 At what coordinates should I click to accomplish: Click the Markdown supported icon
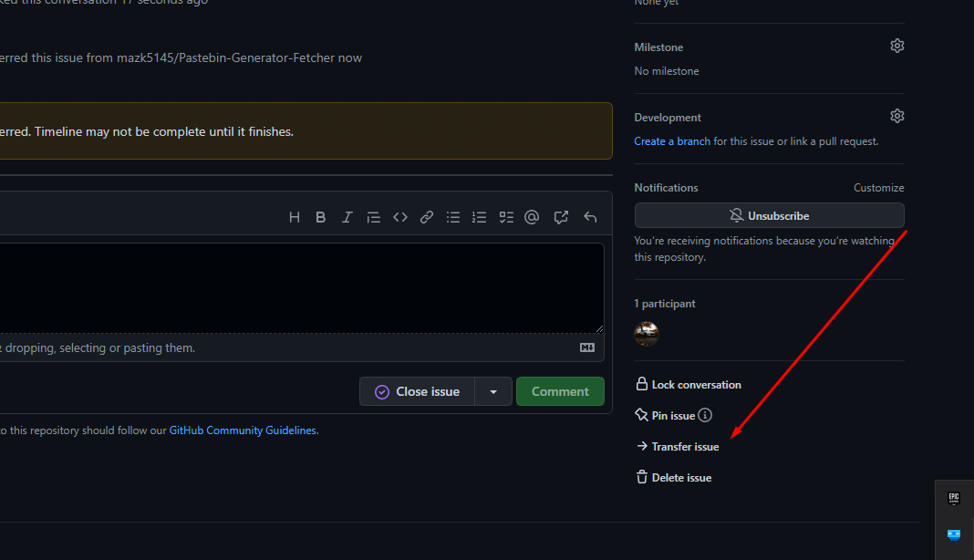pyautogui.click(x=587, y=347)
